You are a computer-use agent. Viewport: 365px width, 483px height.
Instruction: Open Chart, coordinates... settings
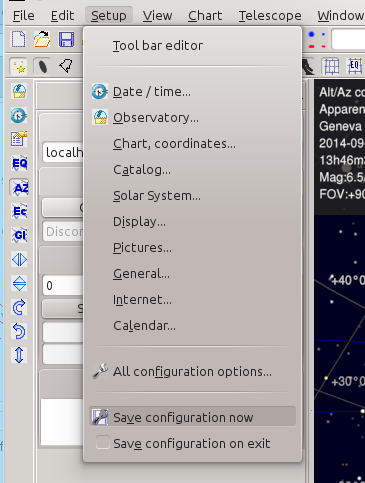click(x=192, y=144)
